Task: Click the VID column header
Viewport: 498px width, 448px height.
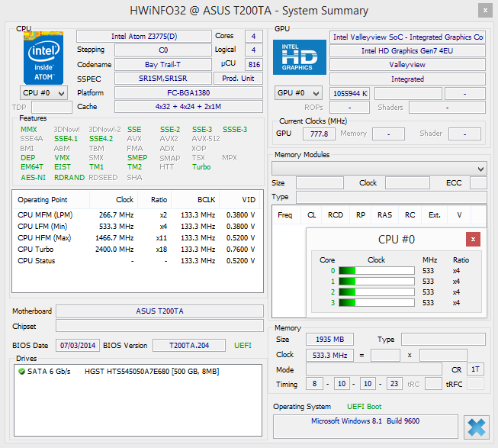Action: (x=239, y=200)
